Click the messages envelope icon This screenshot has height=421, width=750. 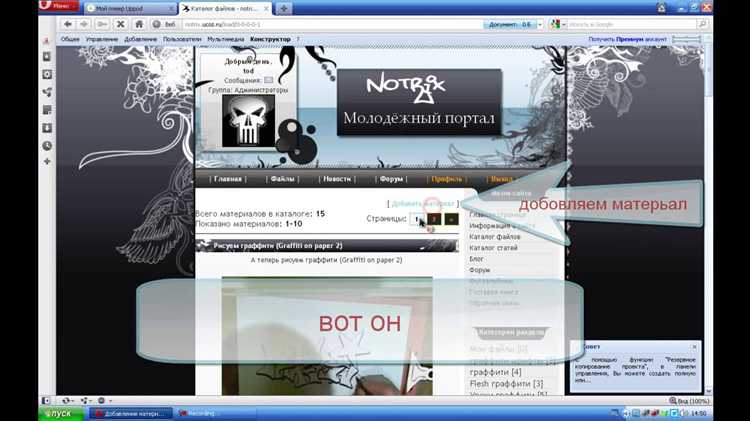(x=268, y=80)
